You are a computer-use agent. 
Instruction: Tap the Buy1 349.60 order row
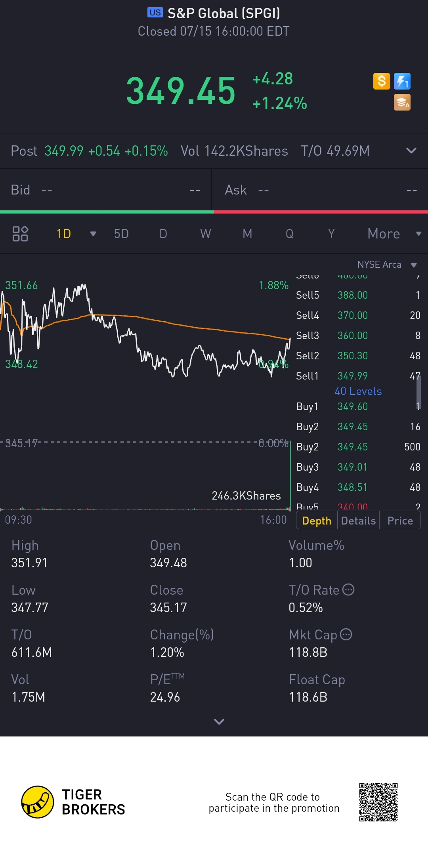click(x=358, y=406)
